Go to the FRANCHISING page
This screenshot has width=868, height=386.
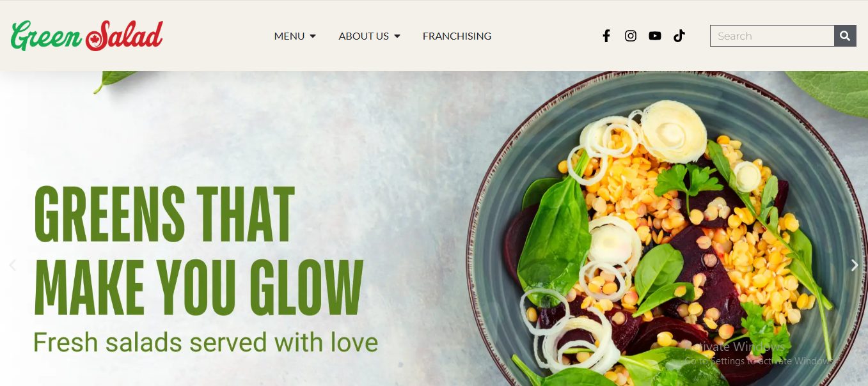[x=457, y=36]
